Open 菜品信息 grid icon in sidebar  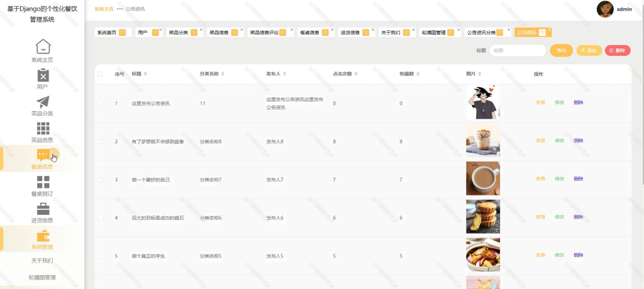(x=43, y=129)
